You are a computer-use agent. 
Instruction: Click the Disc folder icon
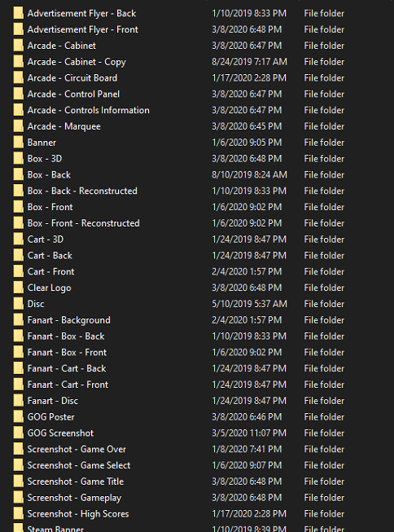point(18,304)
